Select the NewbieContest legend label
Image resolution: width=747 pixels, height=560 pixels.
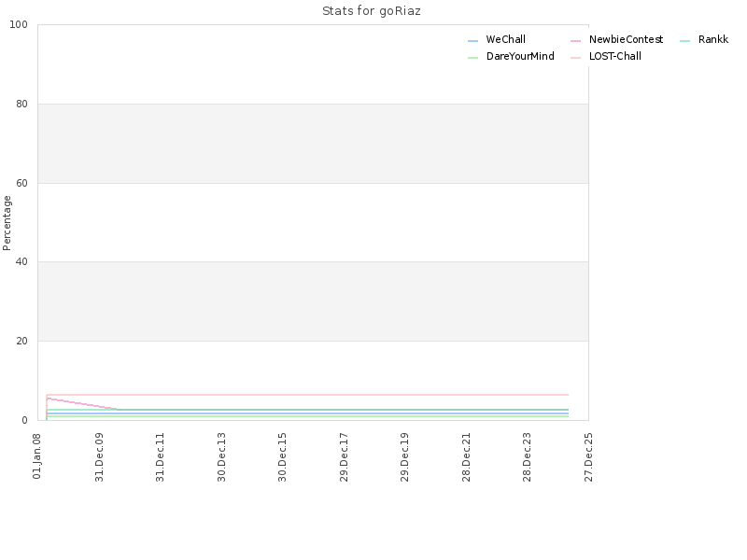coord(626,39)
